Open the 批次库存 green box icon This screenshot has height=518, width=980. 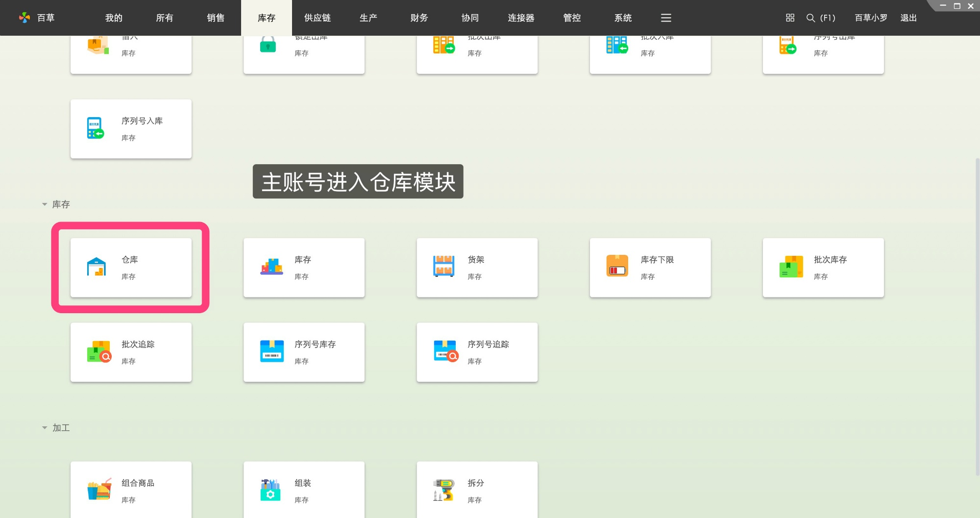[x=791, y=267]
